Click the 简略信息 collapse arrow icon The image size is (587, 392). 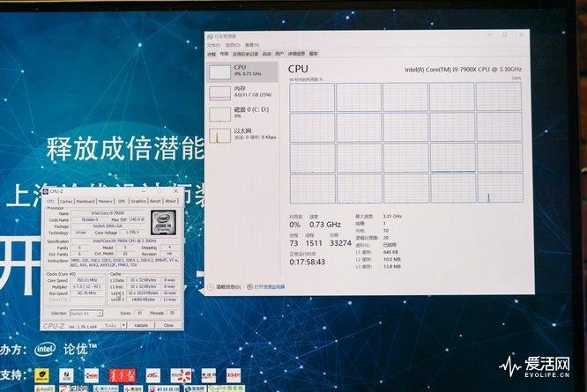pos(211,287)
